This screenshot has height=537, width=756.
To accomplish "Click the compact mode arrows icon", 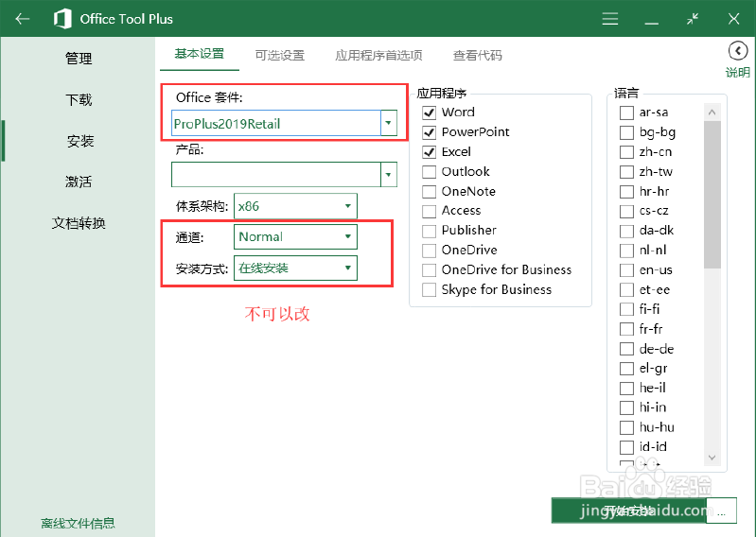I will click(693, 19).
